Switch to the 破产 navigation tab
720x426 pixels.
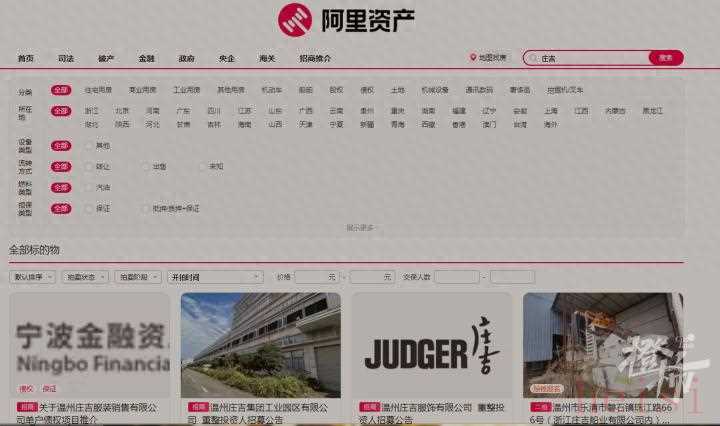click(106, 59)
